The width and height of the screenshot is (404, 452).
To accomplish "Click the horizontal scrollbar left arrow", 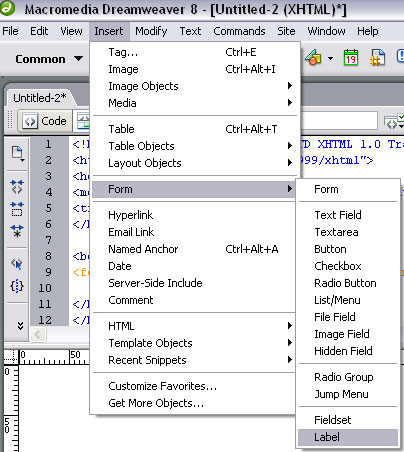I will click(x=37, y=334).
